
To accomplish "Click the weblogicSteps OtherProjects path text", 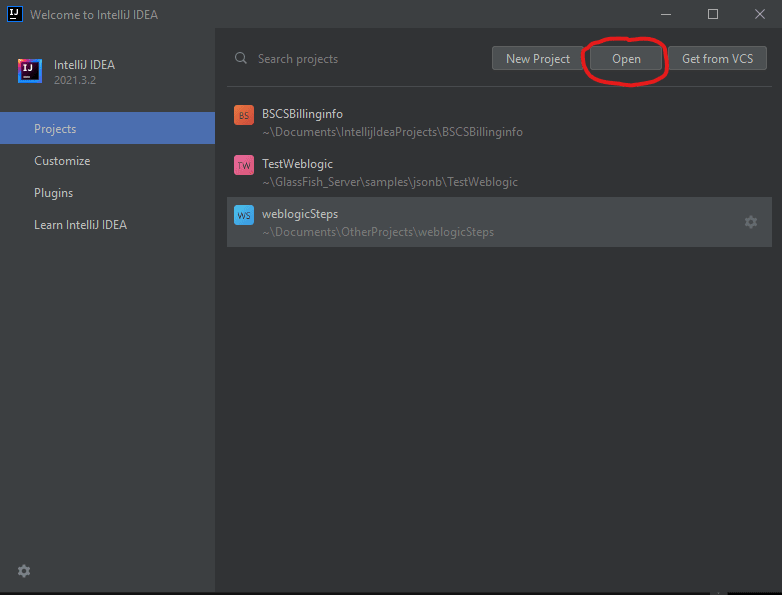I will (378, 232).
